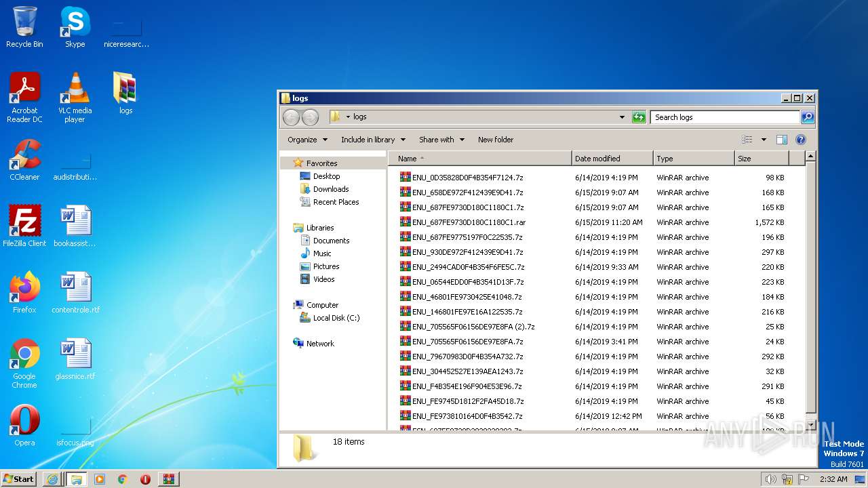Open the Skype desktop shortcut
868x488 pixels.
75,27
